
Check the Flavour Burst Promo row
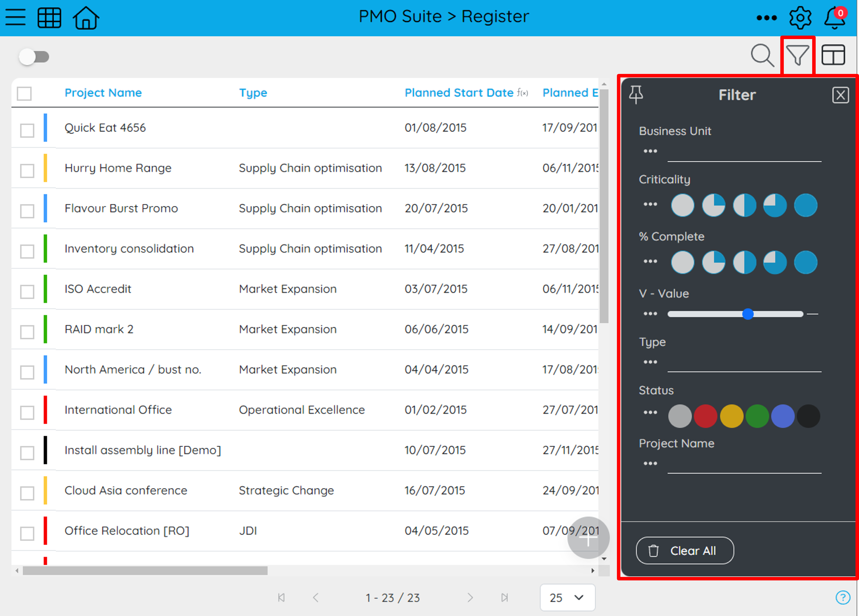click(x=27, y=211)
